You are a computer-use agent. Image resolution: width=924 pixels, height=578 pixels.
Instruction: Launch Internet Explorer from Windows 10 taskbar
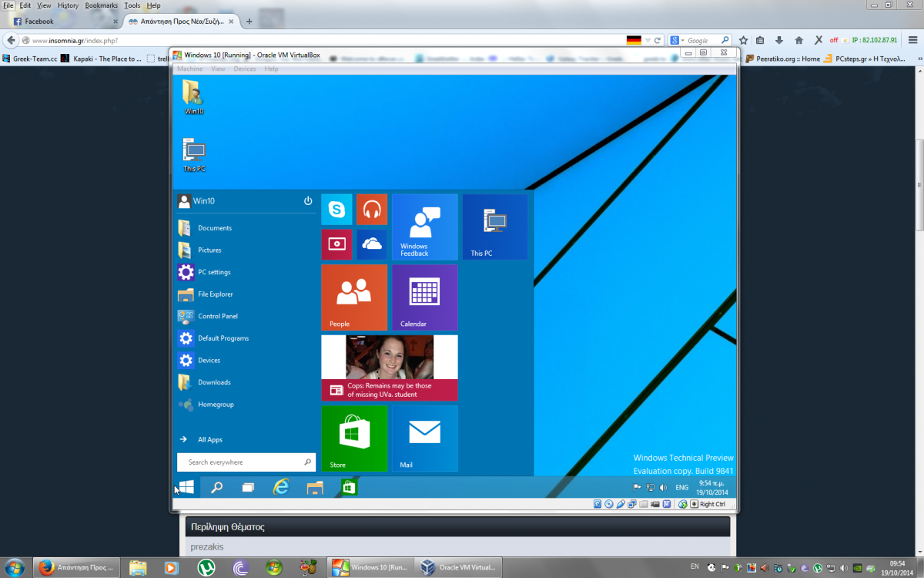(x=281, y=487)
